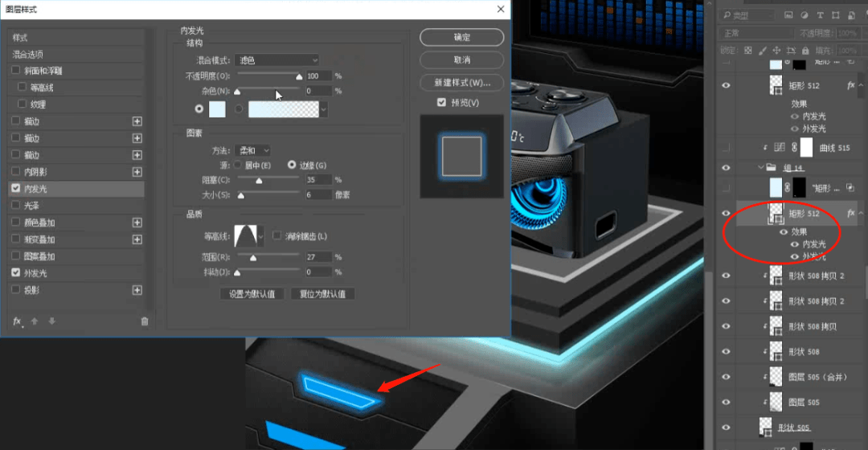Open the 等高线 contour picker arrow

[x=260, y=235]
